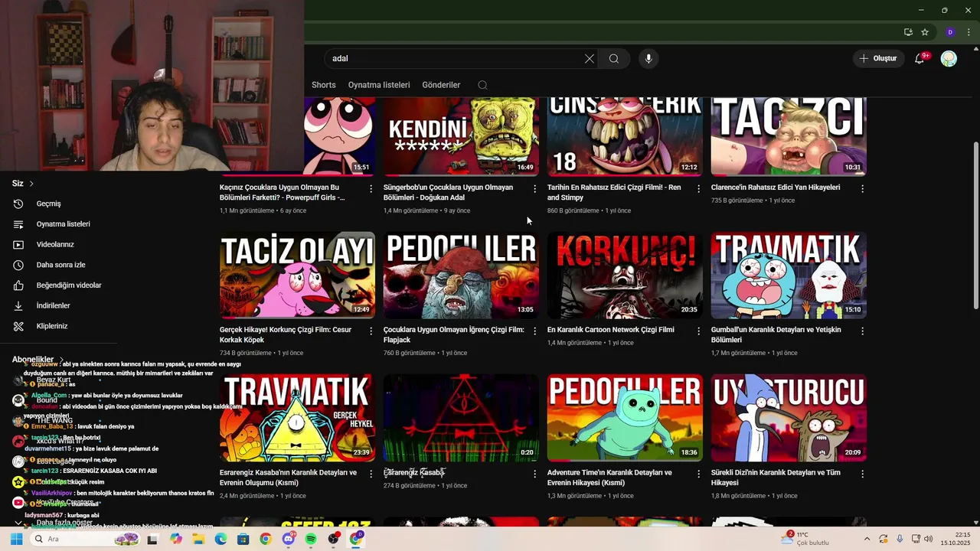980x551 pixels.
Task: Click the magnifier search button
Action: click(614, 59)
